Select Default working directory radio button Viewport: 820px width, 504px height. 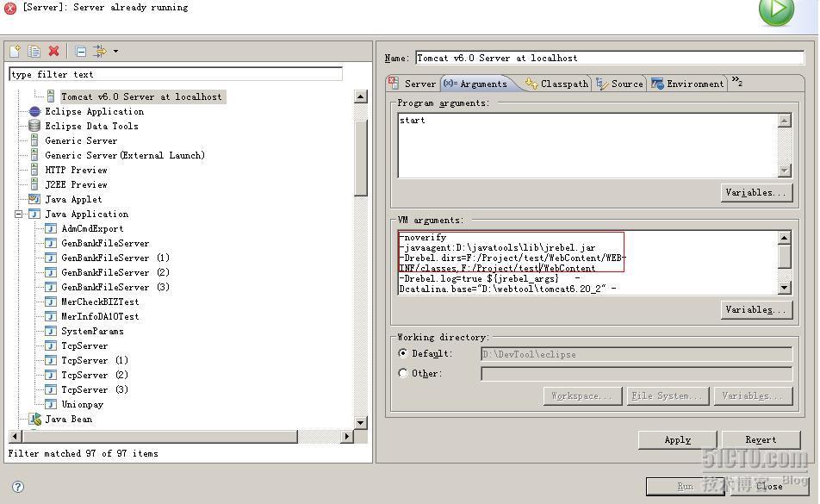pos(403,353)
